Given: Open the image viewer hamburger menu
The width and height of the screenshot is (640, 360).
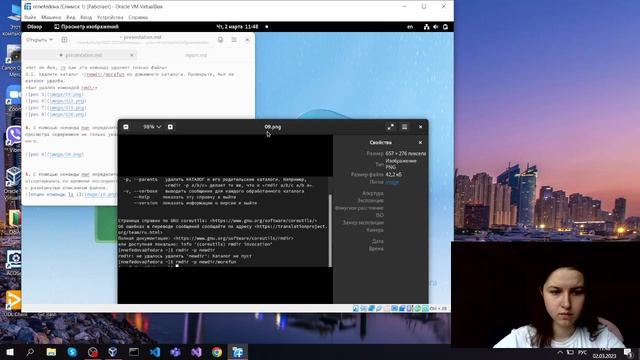Looking at the screenshot, I should tap(404, 127).
